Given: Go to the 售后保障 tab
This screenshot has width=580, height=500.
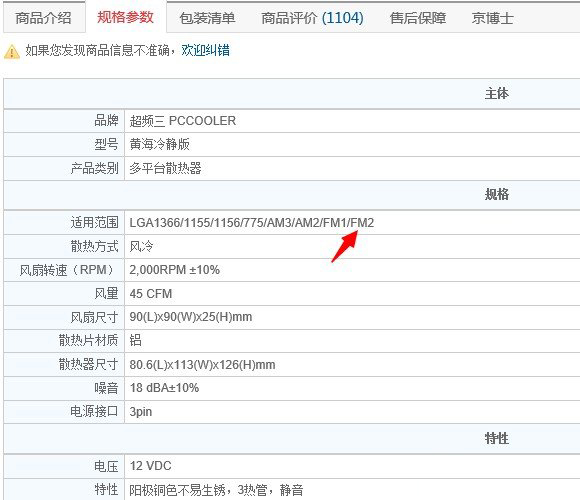Looking at the screenshot, I should [418, 18].
